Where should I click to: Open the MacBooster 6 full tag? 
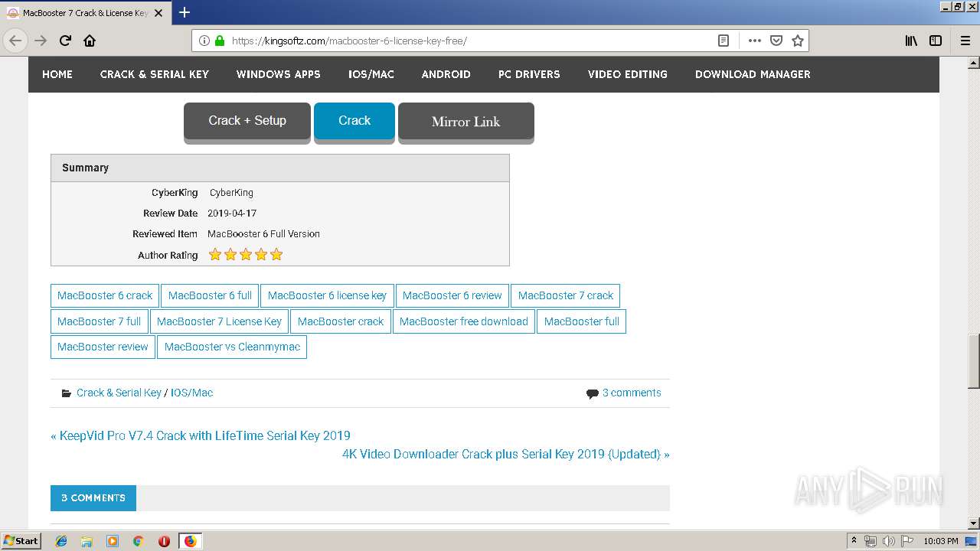click(x=210, y=295)
